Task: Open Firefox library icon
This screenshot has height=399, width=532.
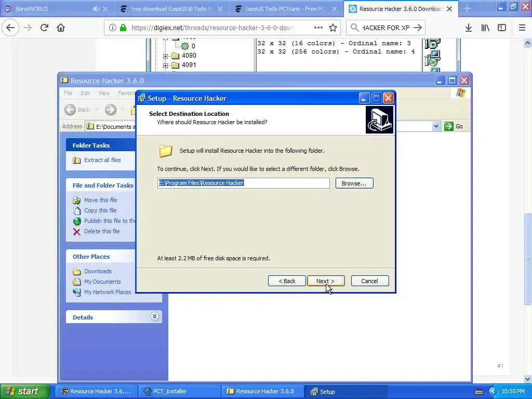Action: (485, 28)
